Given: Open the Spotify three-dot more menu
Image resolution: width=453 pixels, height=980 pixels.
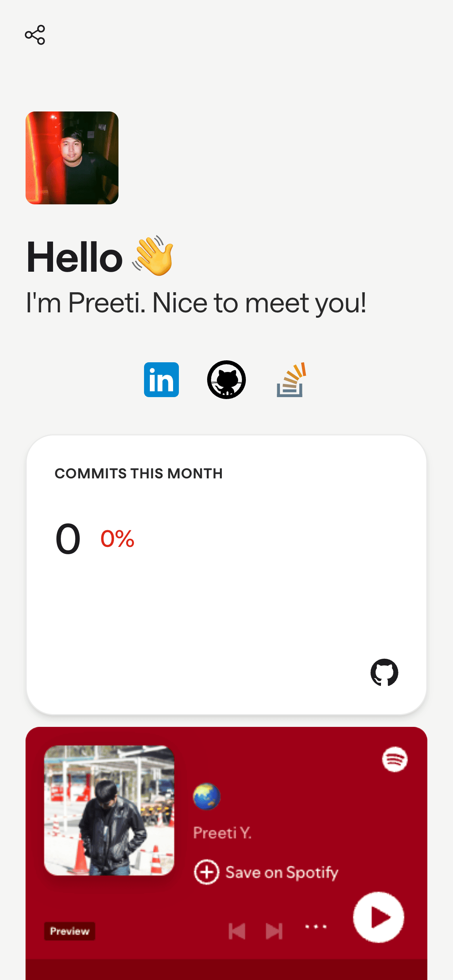Looking at the screenshot, I should [316, 927].
